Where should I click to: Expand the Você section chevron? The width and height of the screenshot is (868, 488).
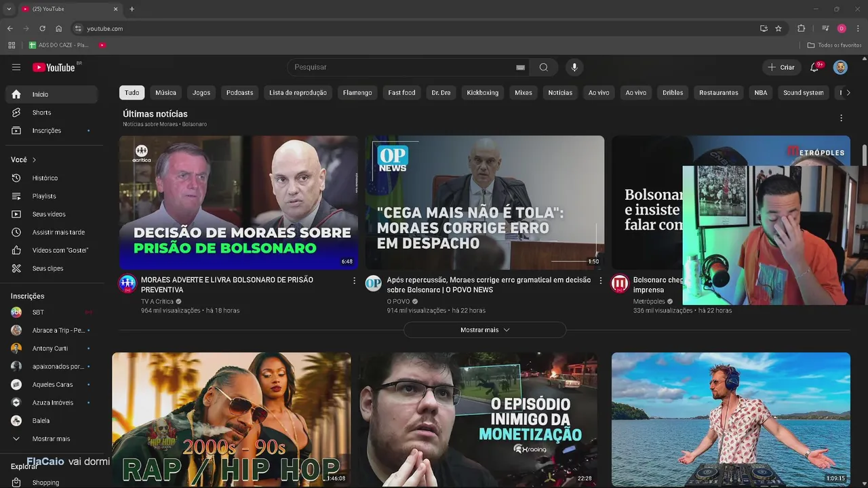tap(34, 160)
